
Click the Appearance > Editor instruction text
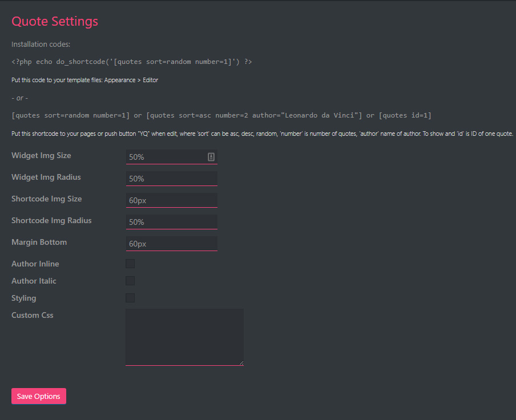click(x=84, y=80)
